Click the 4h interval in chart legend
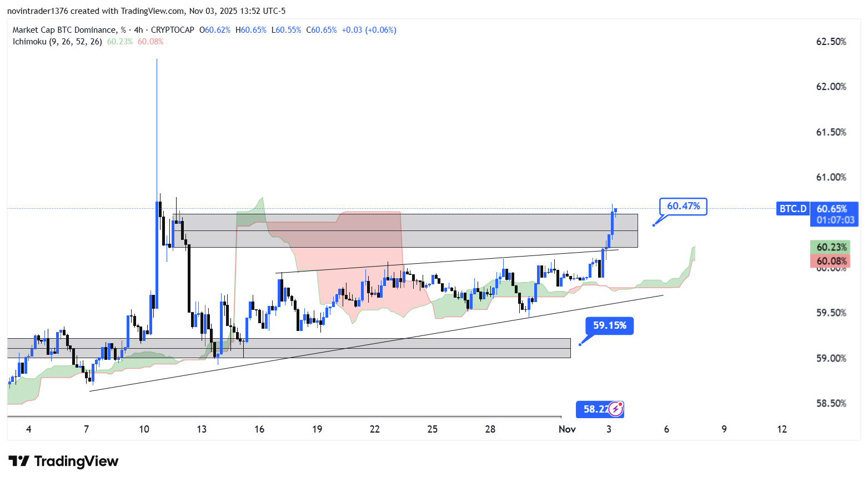The height and width of the screenshot is (482, 868). click(x=138, y=30)
